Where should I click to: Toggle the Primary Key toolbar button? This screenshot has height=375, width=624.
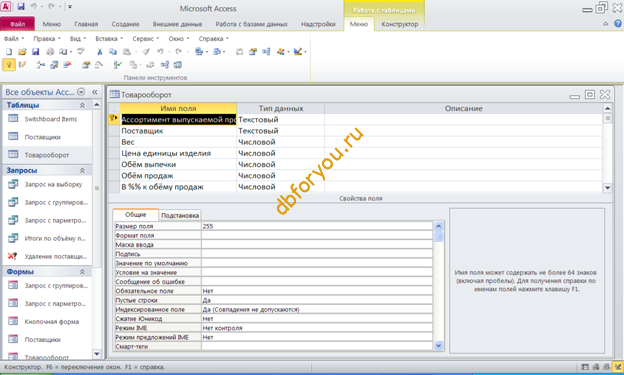click(x=9, y=65)
